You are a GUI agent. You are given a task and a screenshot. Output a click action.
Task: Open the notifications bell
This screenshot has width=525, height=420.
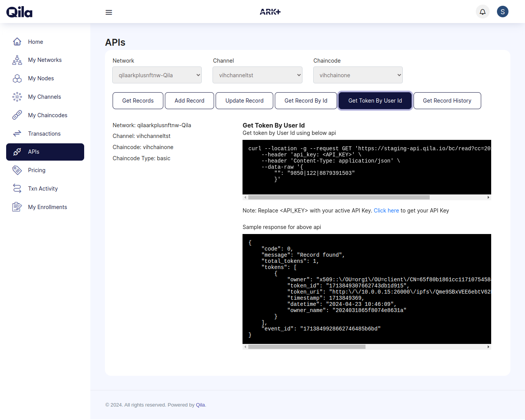point(483,12)
